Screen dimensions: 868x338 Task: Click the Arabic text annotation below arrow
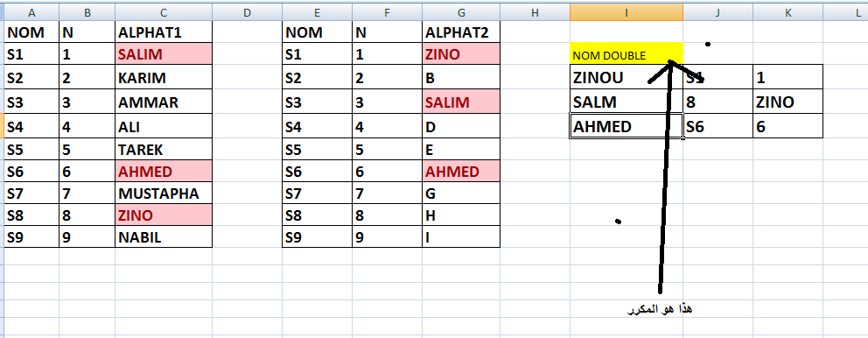[660, 309]
